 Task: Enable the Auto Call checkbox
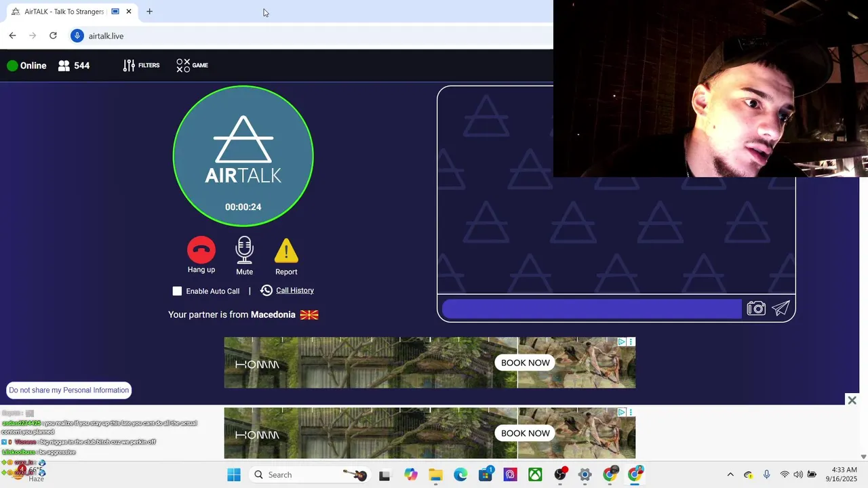tap(177, 291)
